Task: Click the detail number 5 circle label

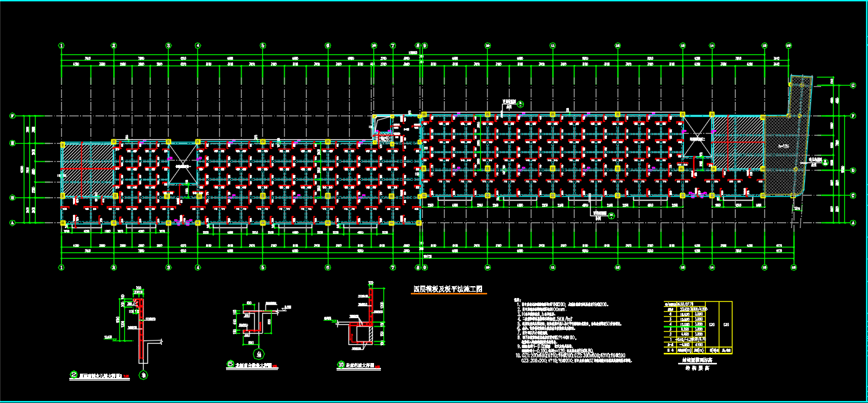Action: tap(230, 363)
